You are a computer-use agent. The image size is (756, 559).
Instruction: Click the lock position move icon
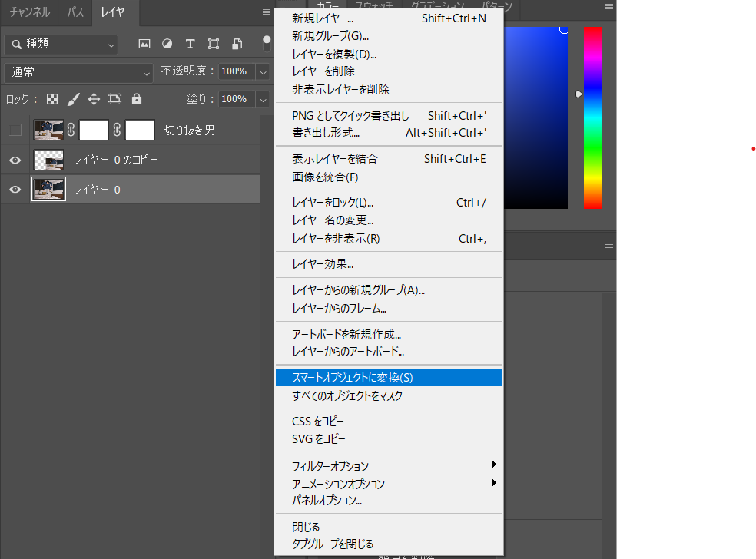coord(94,99)
